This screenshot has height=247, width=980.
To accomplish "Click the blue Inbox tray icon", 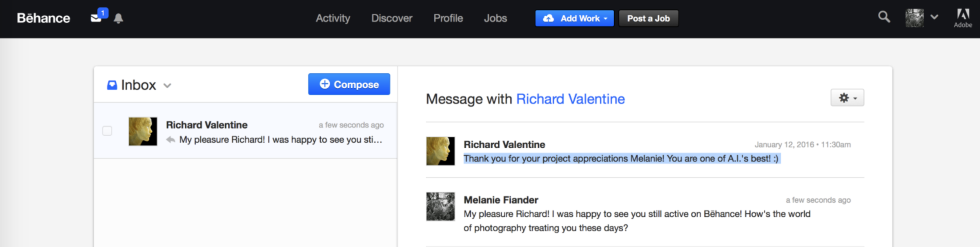I will 112,85.
